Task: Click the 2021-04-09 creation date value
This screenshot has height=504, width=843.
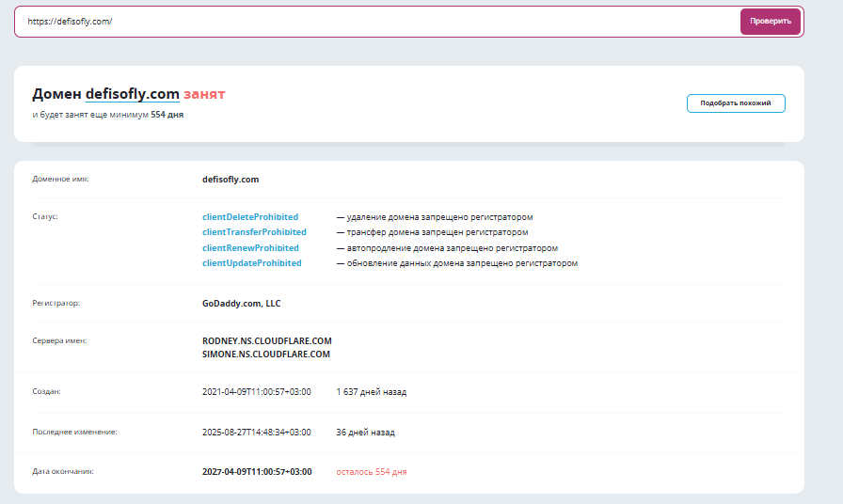Action: (256, 391)
